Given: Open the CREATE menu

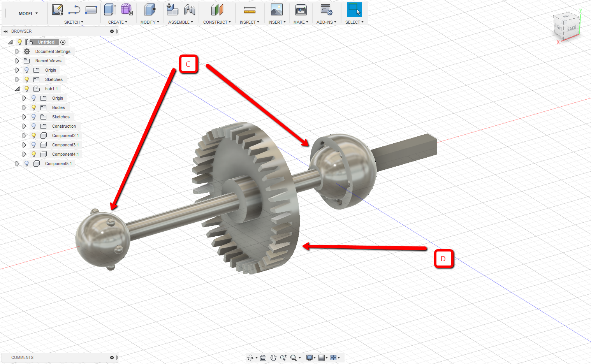Looking at the screenshot, I should [118, 22].
